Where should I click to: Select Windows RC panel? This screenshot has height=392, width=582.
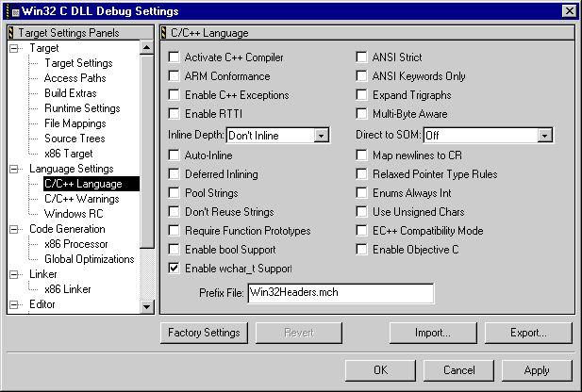74,214
